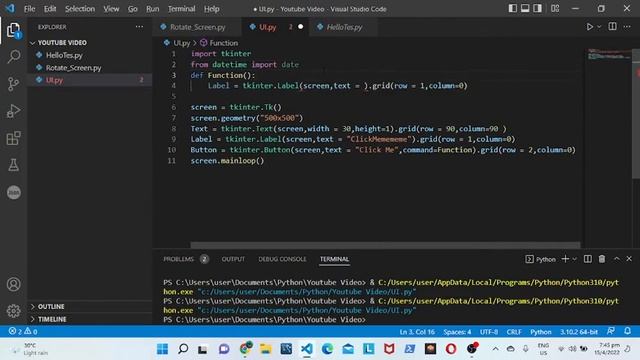Select interpreter 3.10.2 64-bit
The height and width of the screenshot is (360, 640).
(x=578, y=331)
